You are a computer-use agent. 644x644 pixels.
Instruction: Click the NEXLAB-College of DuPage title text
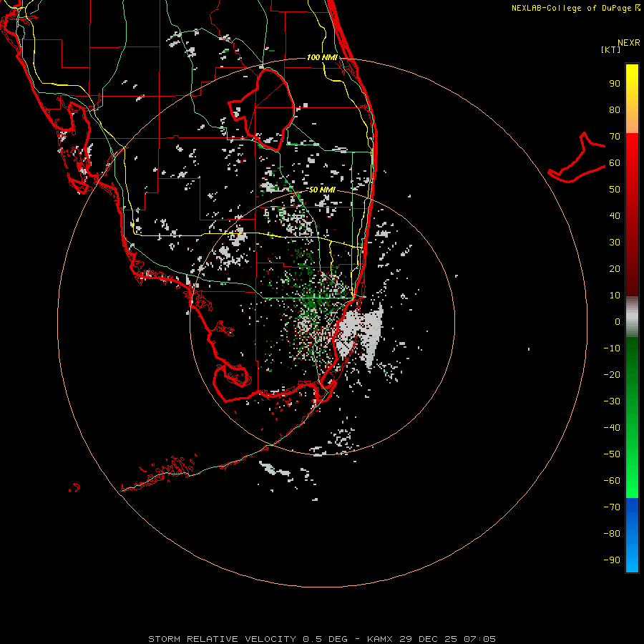pos(575,8)
